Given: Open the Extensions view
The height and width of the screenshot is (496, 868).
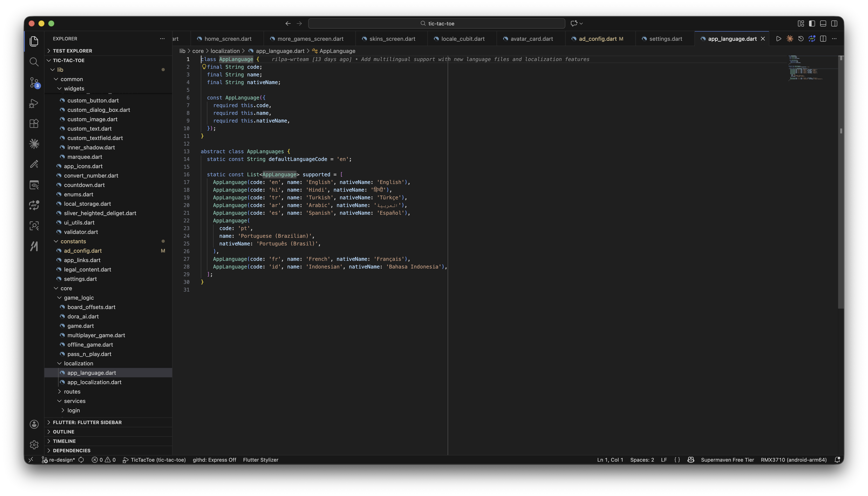Looking at the screenshot, I should point(34,123).
